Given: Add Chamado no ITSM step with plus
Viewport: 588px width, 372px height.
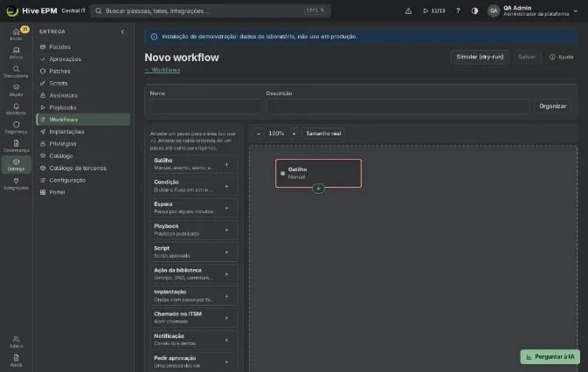Looking at the screenshot, I should pyautogui.click(x=226, y=318).
